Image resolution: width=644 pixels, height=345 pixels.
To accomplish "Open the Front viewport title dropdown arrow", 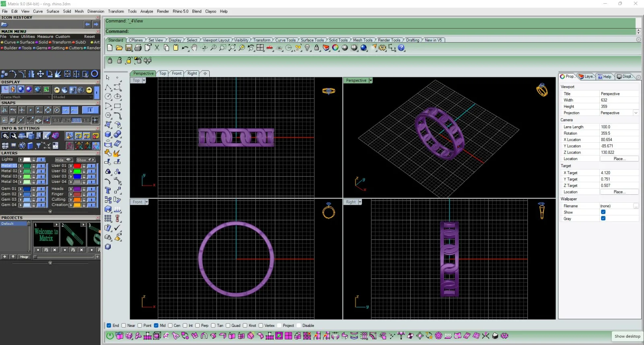I will coord(147,202).
